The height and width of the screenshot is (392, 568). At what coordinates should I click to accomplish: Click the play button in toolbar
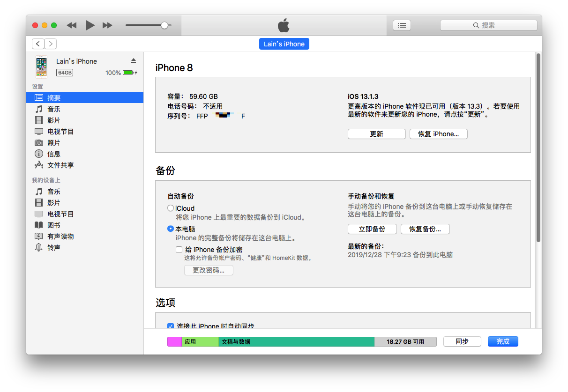click(90, 25)
